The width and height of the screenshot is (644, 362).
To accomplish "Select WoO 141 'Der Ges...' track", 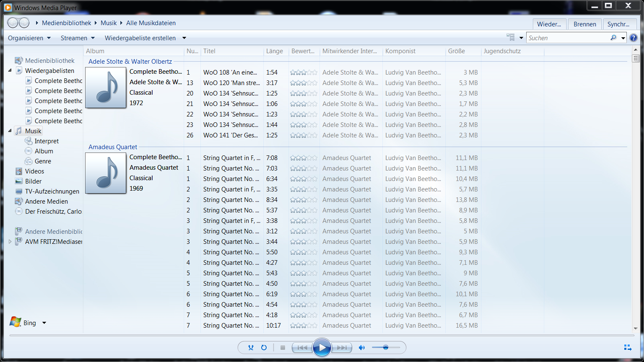I will pyautogui.click(x=231, y=135).
